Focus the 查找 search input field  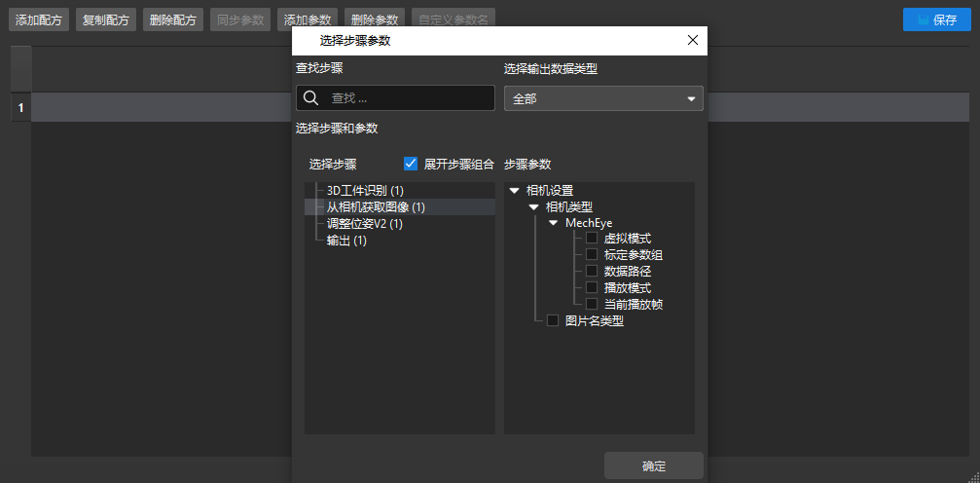(396, 98)
